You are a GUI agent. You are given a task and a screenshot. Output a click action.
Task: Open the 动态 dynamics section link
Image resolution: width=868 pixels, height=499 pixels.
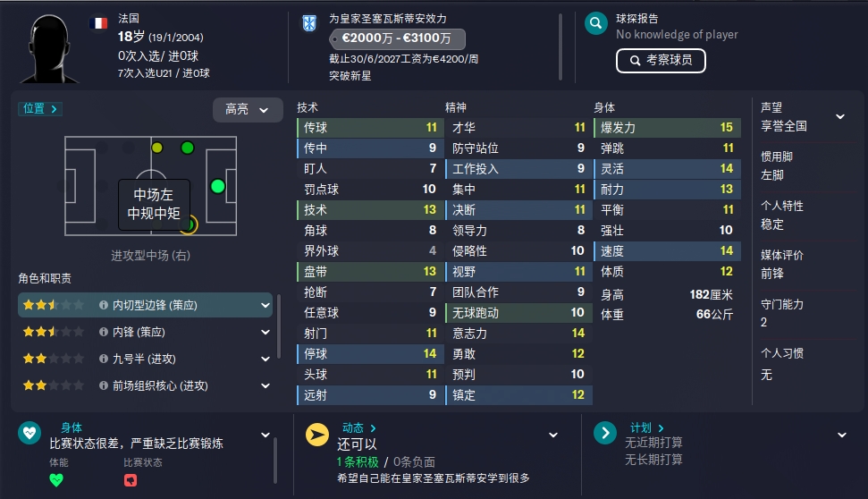(358, 427)
